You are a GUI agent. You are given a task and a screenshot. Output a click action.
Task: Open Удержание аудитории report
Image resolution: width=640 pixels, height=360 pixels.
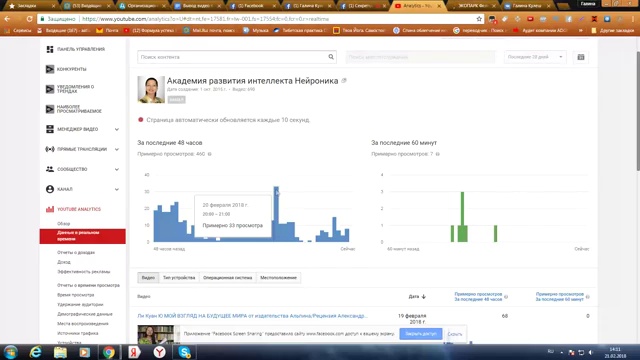(x=80, y=304)
